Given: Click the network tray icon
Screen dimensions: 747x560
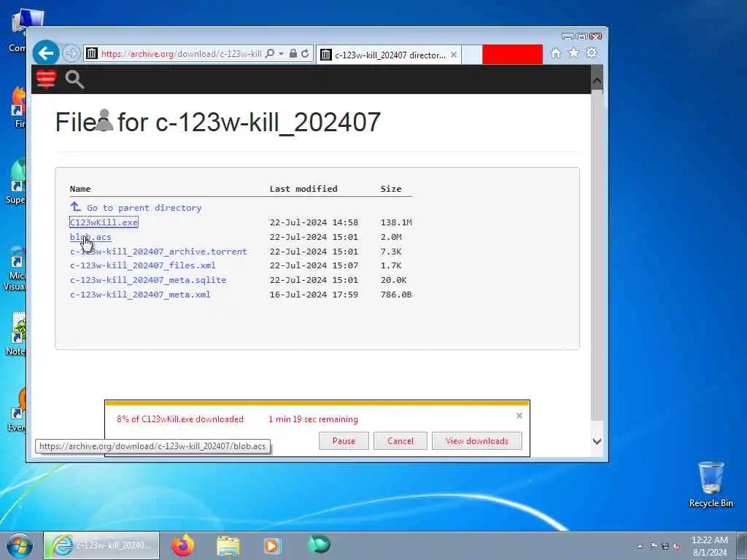Looking at the screenshot, I should 665,546.
